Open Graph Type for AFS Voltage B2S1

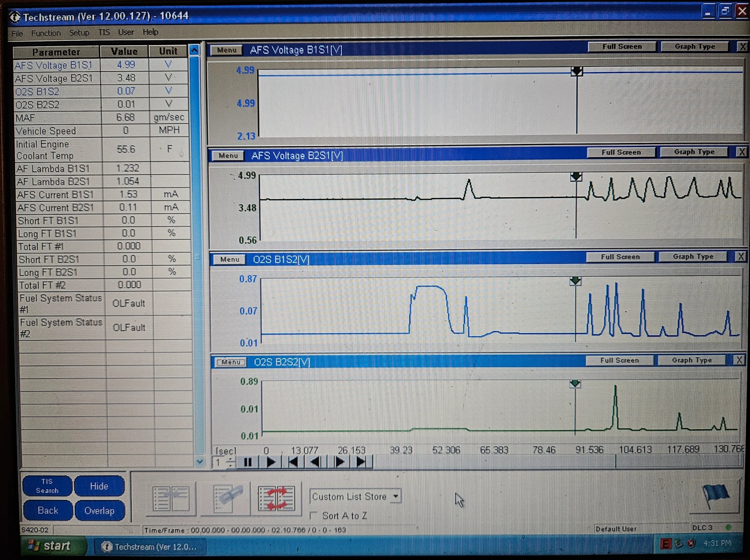coord(694,152)
